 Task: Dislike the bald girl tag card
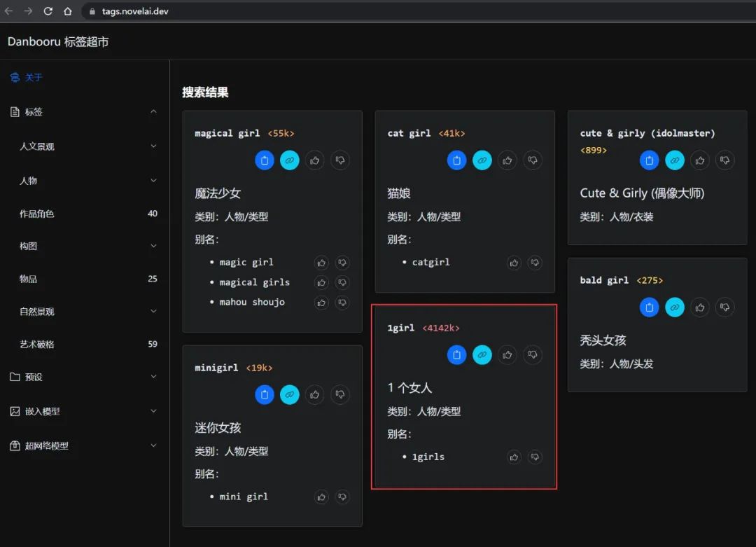(x=724, y=307)
